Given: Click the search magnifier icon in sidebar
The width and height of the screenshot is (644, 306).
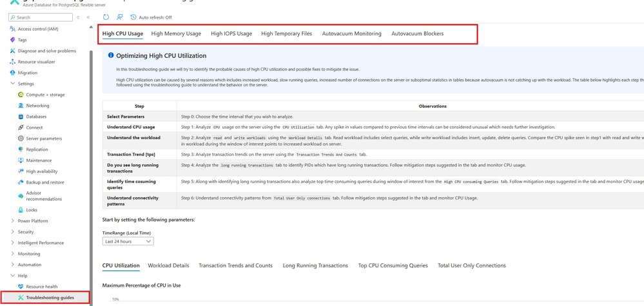Looking at the screenshot, I should 13,17.
